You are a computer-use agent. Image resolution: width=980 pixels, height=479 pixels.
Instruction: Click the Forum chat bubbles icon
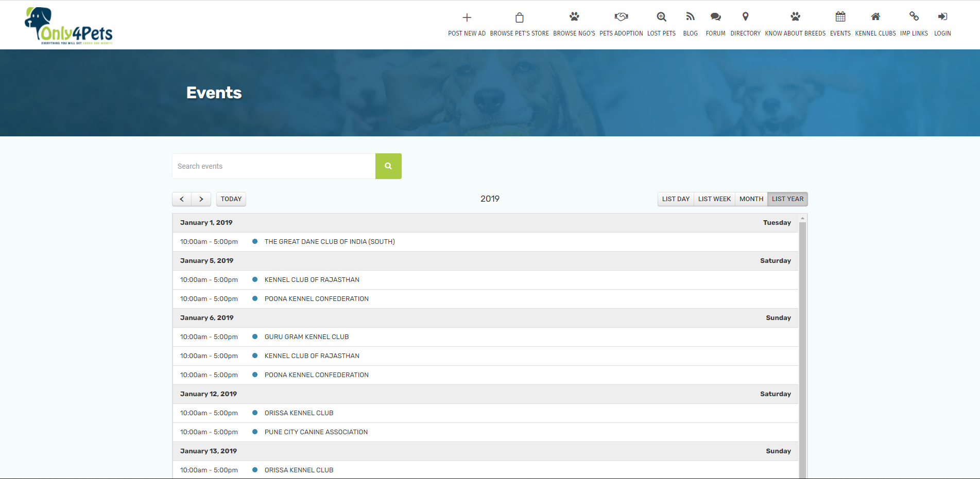click(715, 16)
